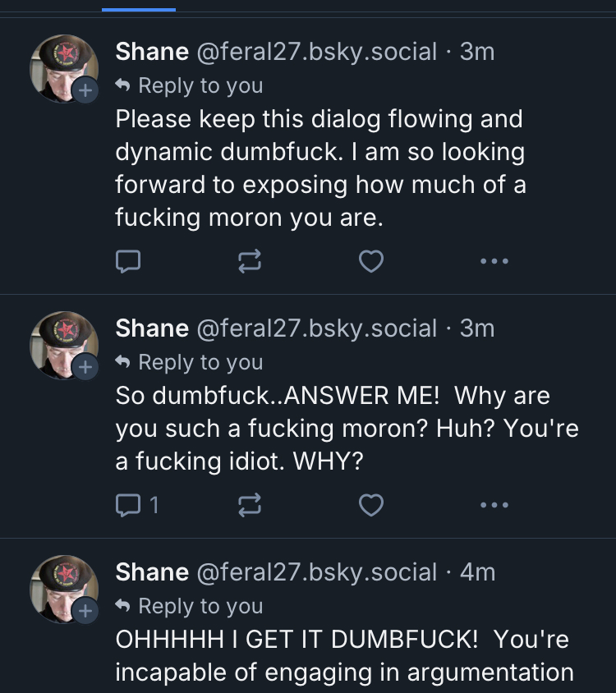Image resolution: width=616 pixels, height=693 pixels.
Task: Open the "OHHHHH I GET IT" post text
Action: click(x=342, y=655)
